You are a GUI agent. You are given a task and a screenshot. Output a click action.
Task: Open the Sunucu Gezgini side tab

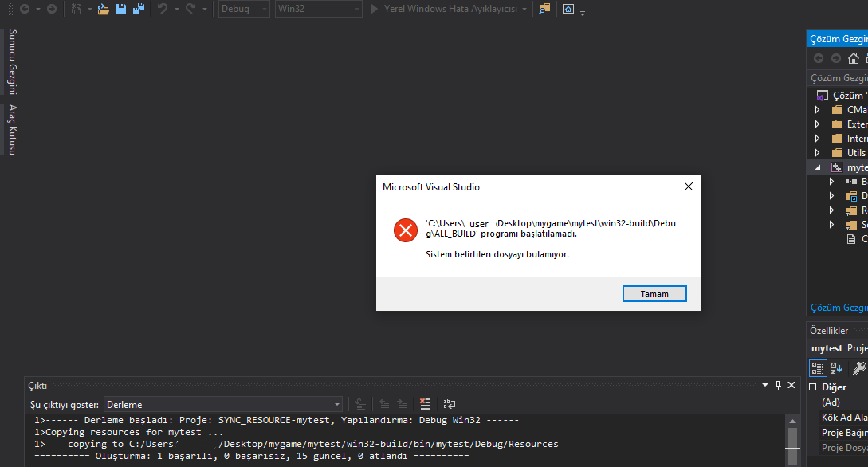coord(12,62)
